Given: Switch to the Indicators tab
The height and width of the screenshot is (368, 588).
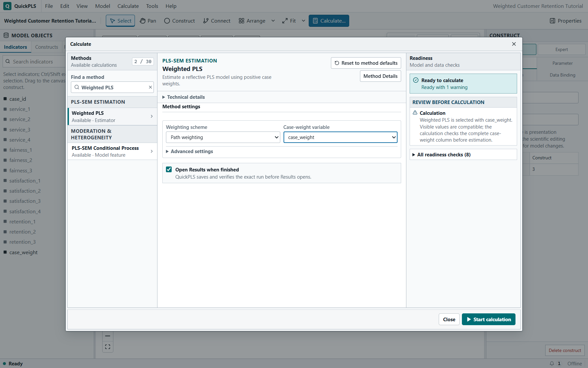Looking at the screenshot, I should 15,47.
